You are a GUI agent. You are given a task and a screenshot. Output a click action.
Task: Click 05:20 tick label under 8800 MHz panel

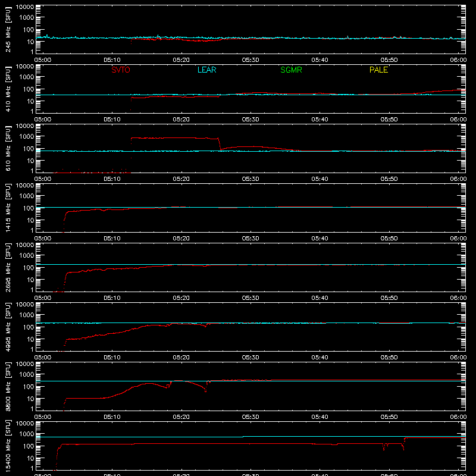[x=181, y=417]
